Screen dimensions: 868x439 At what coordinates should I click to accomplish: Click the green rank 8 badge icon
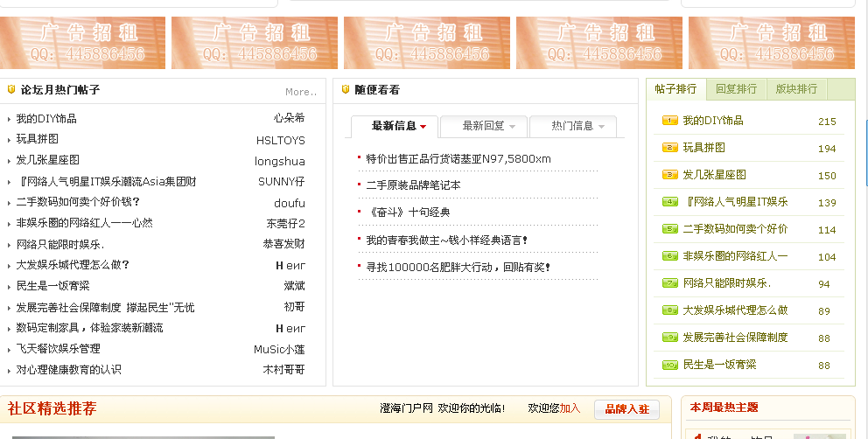tap(670, 310)
